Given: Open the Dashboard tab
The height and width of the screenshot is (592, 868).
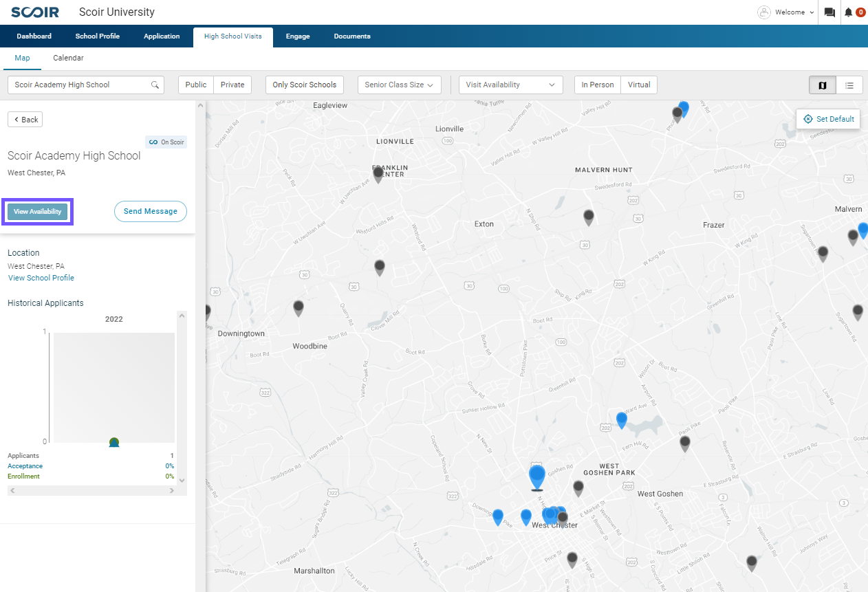Looking at the screenshot, I should pyautogui.click(x=34, y=36).
